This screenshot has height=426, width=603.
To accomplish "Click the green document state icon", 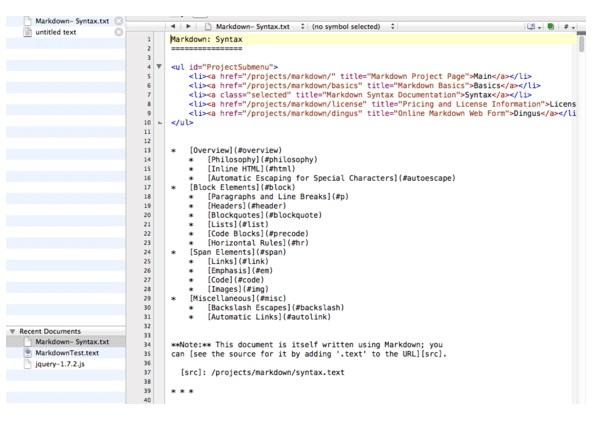I will 551,27.
